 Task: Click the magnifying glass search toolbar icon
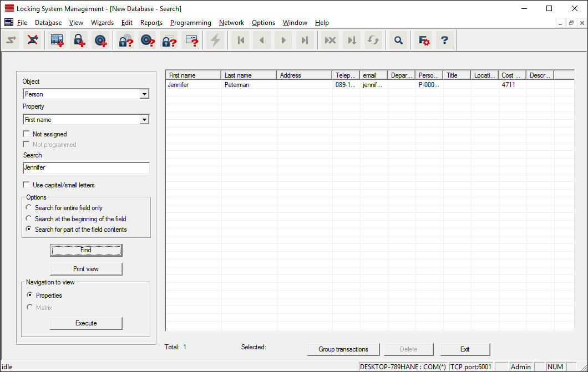tap(398, 40)
